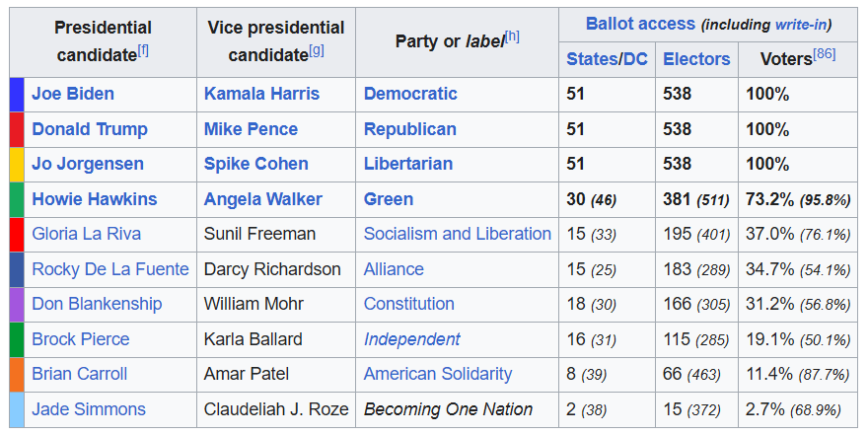Click the American Solidarity party link
The width and height of the screenshot is (868, 435).
click(x=438, y=374)
